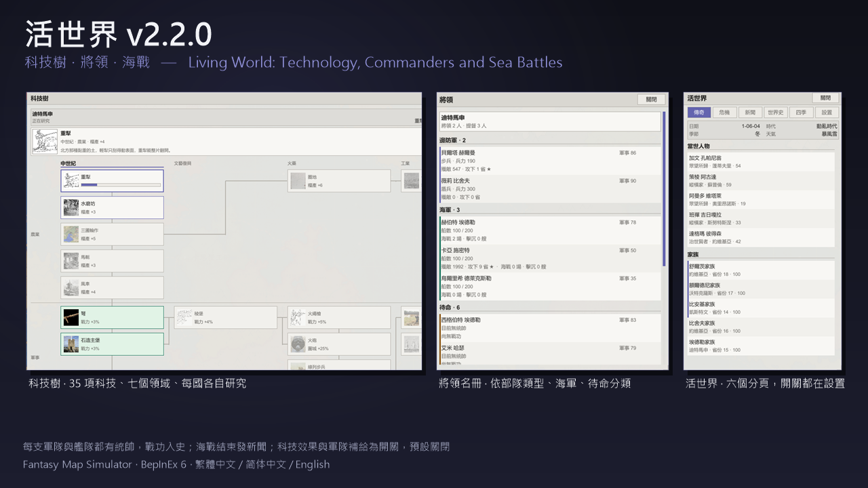Click the 弩 crossbow tech icon

[x=71, y=317]
